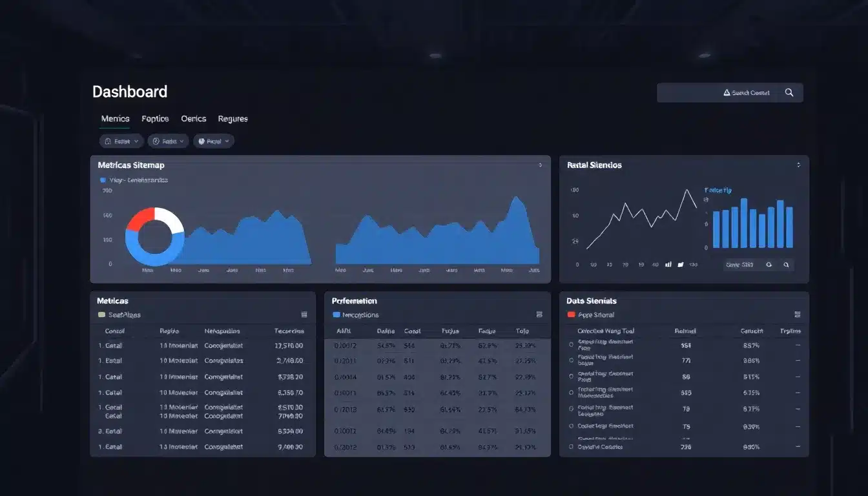This screenshot has width=868, height=496.
Task: Click the Profemetion panel's hamburger icon
Action: tap(540, 315)
